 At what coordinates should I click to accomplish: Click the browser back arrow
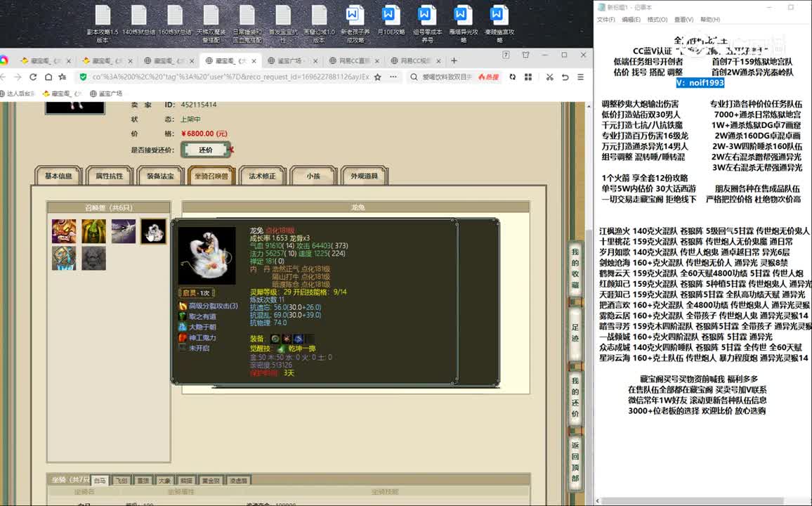click(x=4, y=77)
